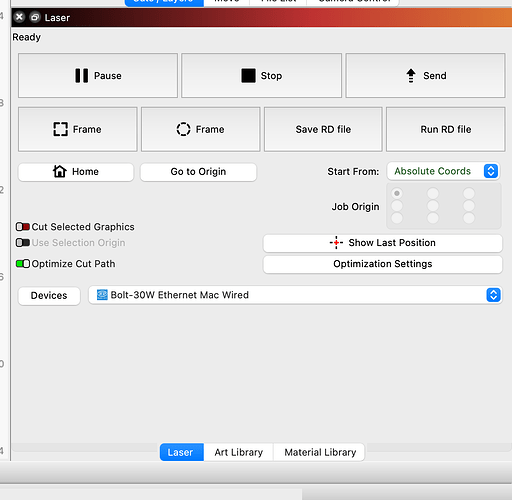
Task: Expand the Bolt-30W device selector dropdown
Action: pyautogui.click(x=295, y=295)
